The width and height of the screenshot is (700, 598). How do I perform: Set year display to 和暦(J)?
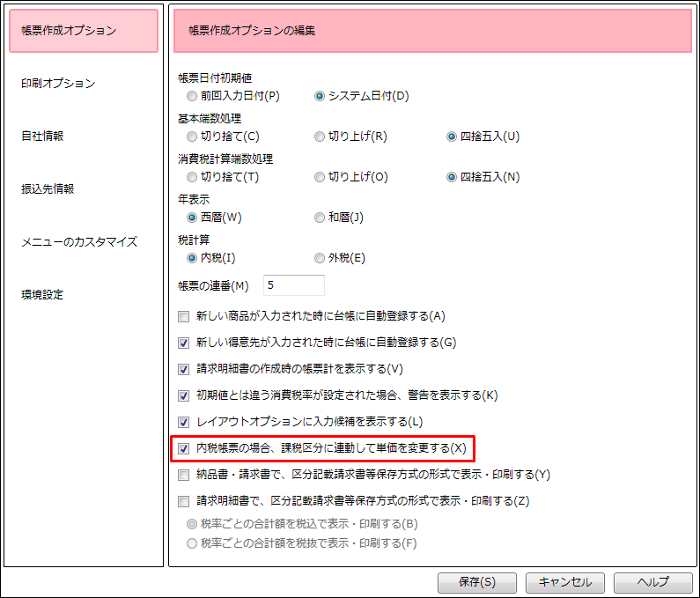320,218
